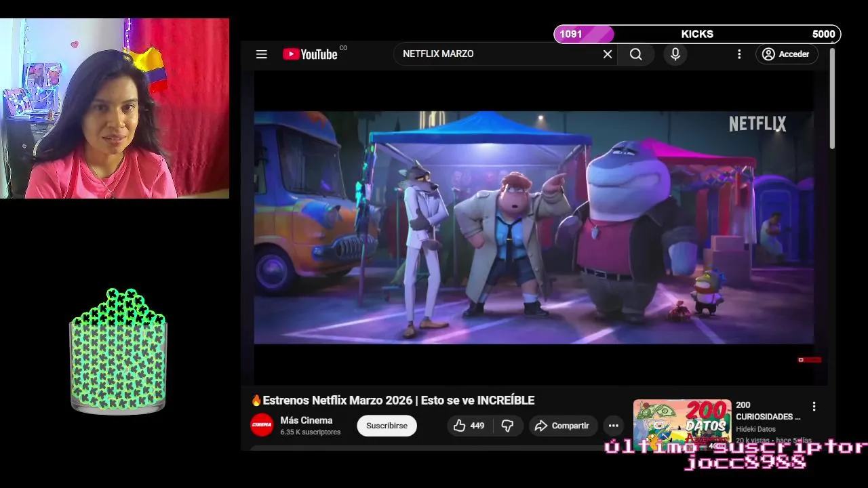Click the 6.35 K suscriptores text
The image size is (868, 488).
click(x=311, y=432)
